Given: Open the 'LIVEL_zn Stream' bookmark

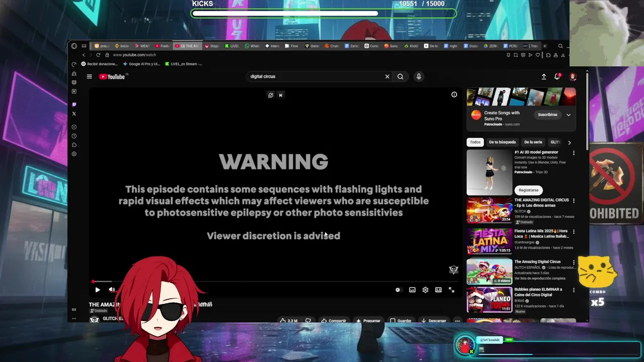Looking at the screenshot, I should click(x=184, y=64).
